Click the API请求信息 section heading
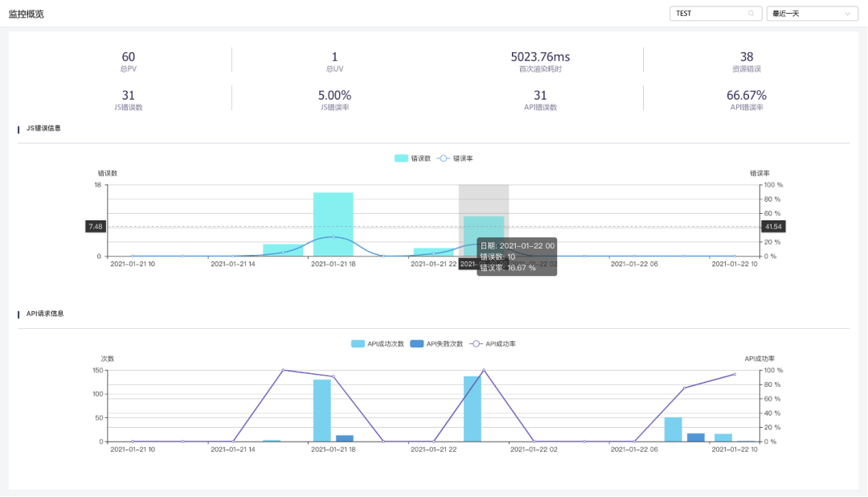 (x=45, y=314)
